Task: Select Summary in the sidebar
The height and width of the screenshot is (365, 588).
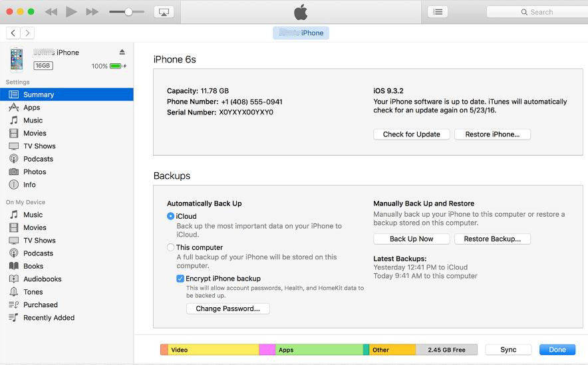Action: (x=39, y=94)
